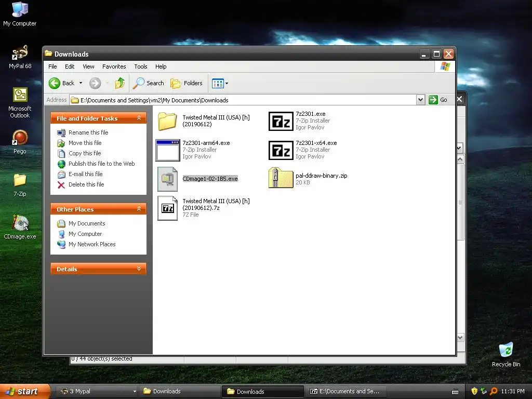Viewport: 532px width, 399px height.
Task: Click Delete this file
Action: tap(86, 184)
